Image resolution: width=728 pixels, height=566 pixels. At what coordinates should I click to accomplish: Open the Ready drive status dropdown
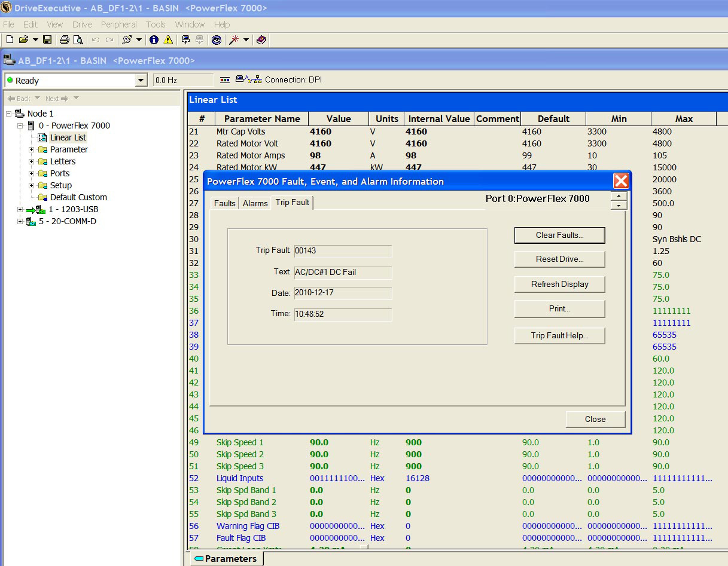coord(141,80)
